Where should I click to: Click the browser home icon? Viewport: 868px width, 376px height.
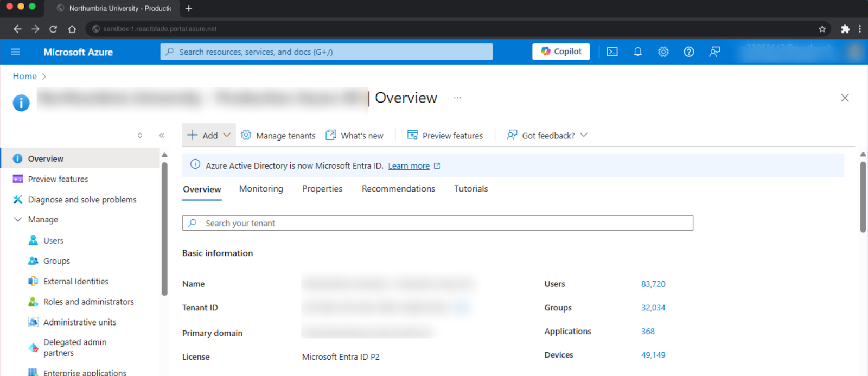(x=72, y=29)
